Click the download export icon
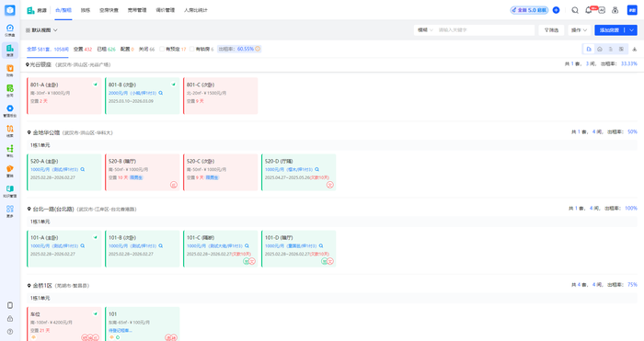644x341 pixels. coord(635,49)
